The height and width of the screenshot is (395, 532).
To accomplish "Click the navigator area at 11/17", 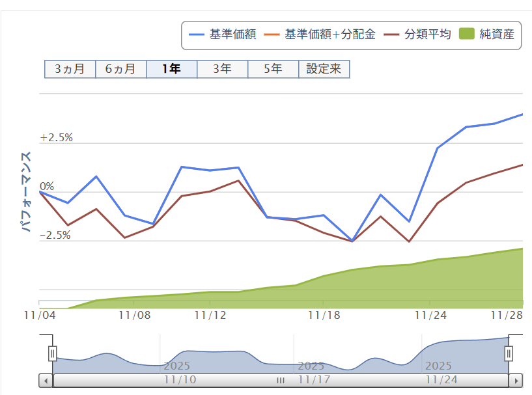I will [311, 358].
